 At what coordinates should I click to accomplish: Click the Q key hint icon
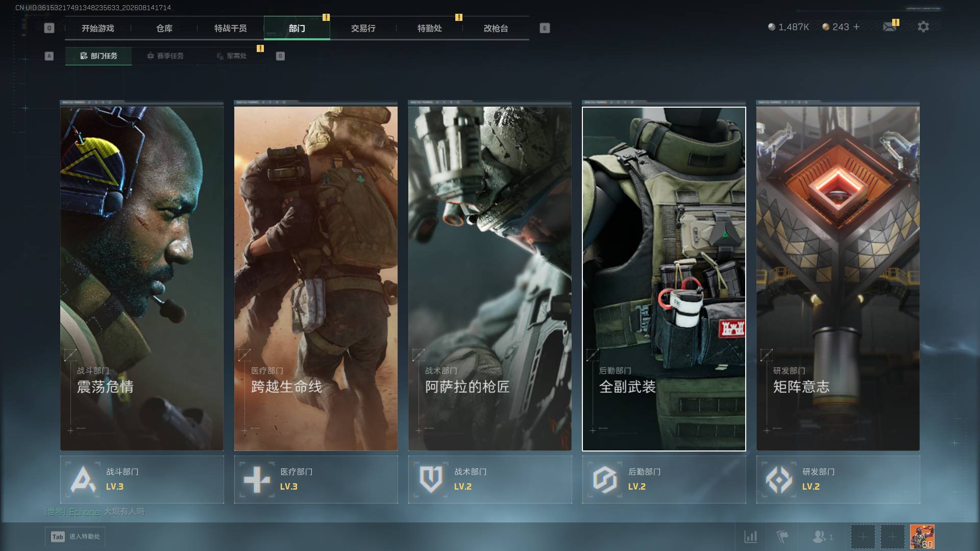pyautogui.click(x=49, y=28)
